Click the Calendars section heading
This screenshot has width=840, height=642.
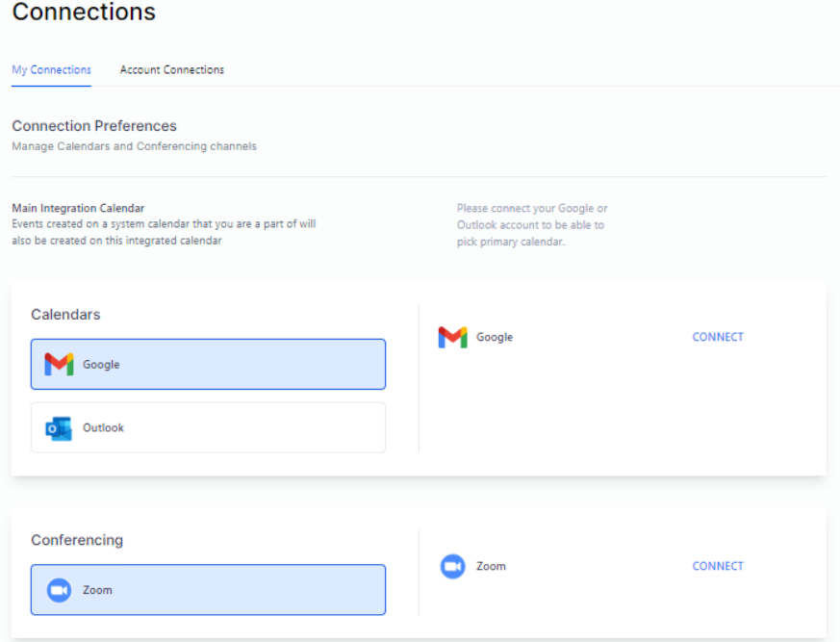tap(60, 315)
